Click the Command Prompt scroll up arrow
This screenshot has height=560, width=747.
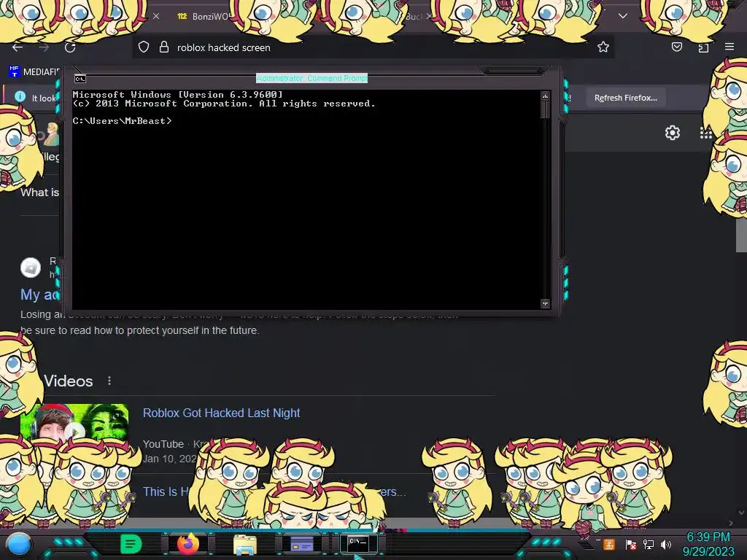545,96
